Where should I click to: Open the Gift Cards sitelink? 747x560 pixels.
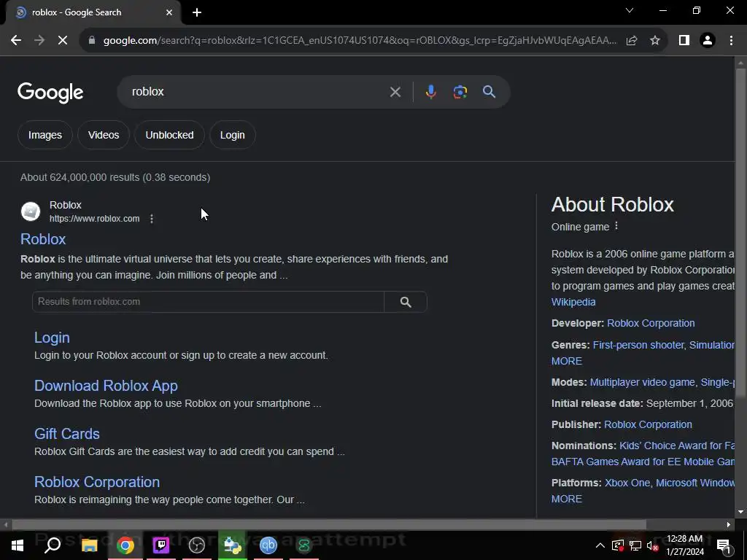point(66,434)
